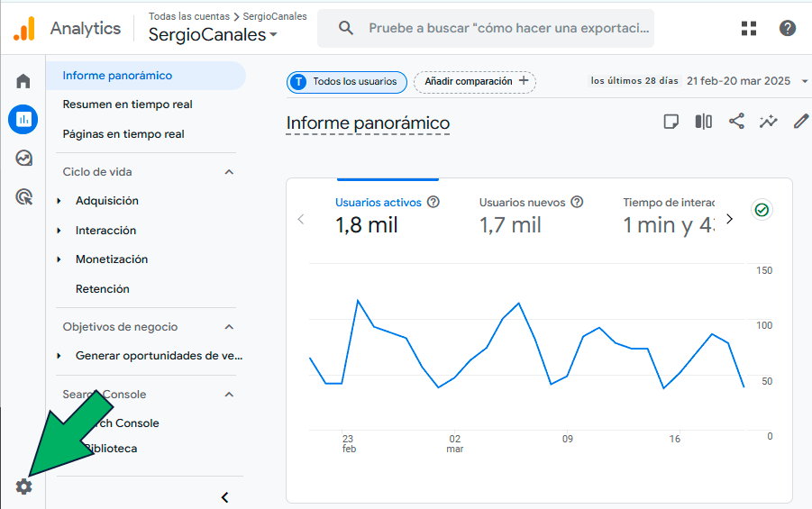The width and height of the screenshot is (812, 509).
Task: Open the Explore icon in sidebar
Action: 23,159
